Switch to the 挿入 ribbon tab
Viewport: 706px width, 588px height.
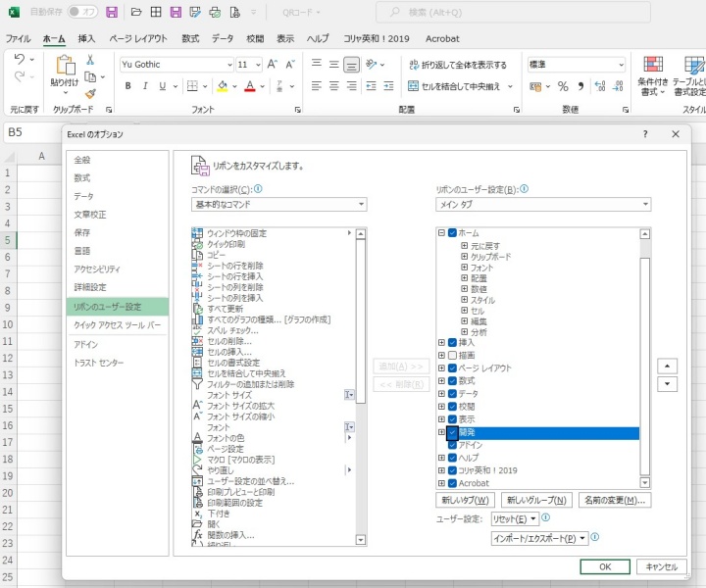coord(86,38)
